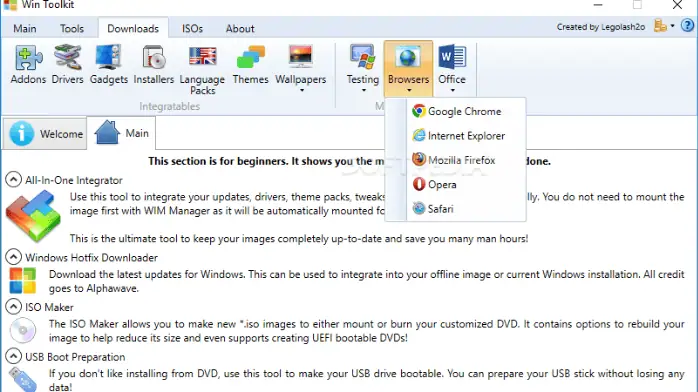Select Internet Explorer from Browsers menu
Viewport: 698px width, 392px height.
(x=466, y=135)
